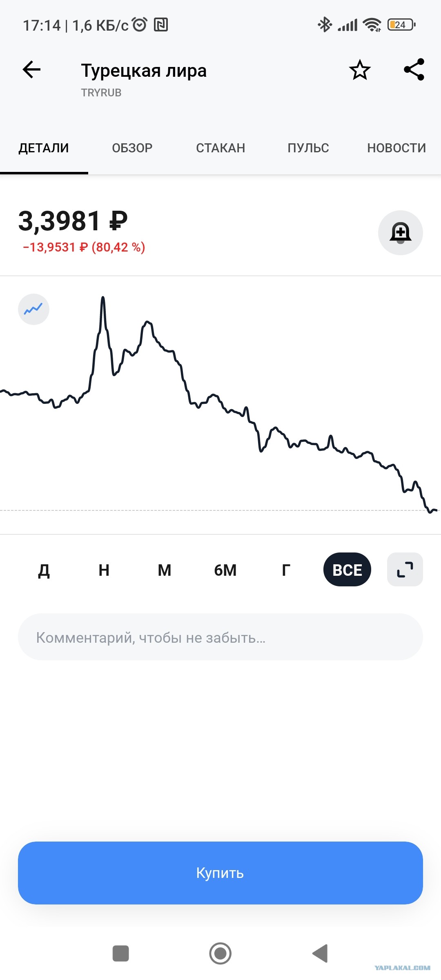
Task: Open the share icon
Action: pos(414,69)
